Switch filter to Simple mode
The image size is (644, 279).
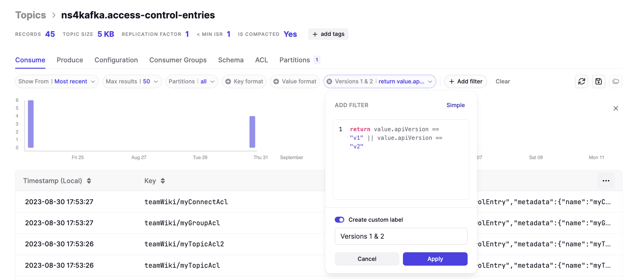coord(455,105)
